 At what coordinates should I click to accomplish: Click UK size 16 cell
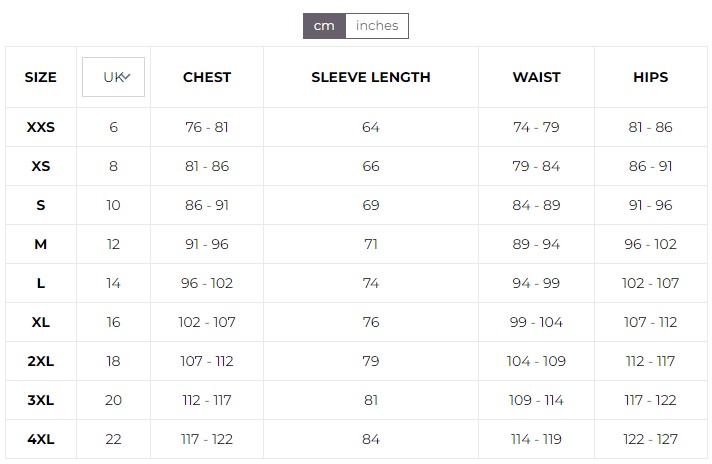[x=114, y=322]
